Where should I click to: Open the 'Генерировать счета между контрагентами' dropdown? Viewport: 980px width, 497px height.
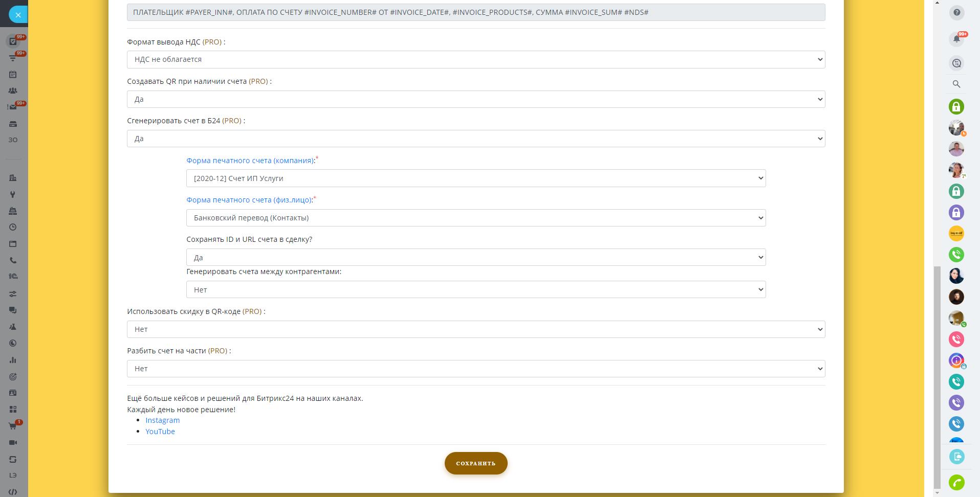tap(476, 289)
